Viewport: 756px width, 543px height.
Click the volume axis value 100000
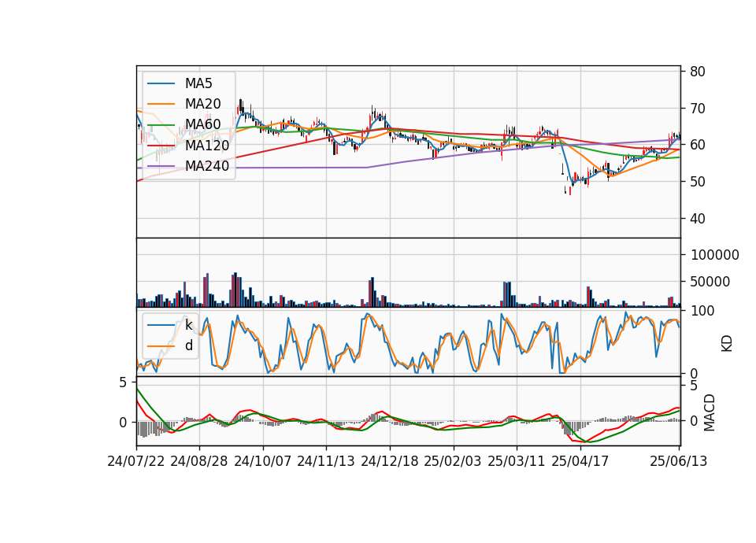[x=714, y=255]
